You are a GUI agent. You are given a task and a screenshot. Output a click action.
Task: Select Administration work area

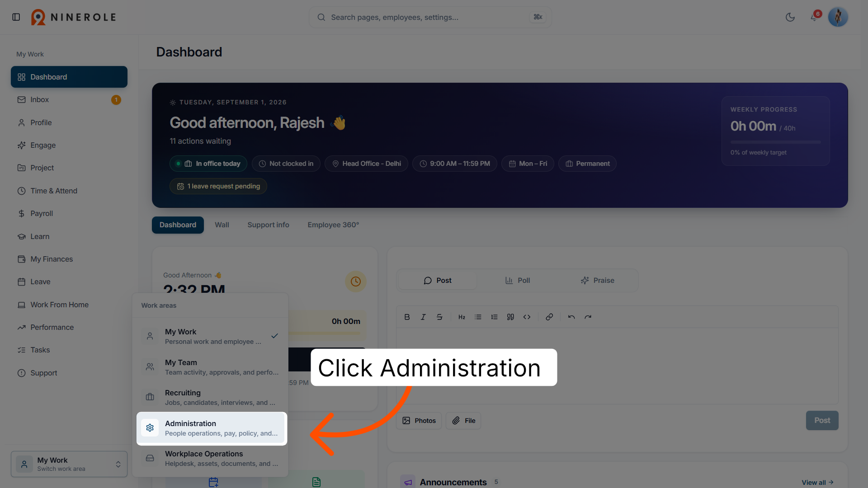[212, 428]
